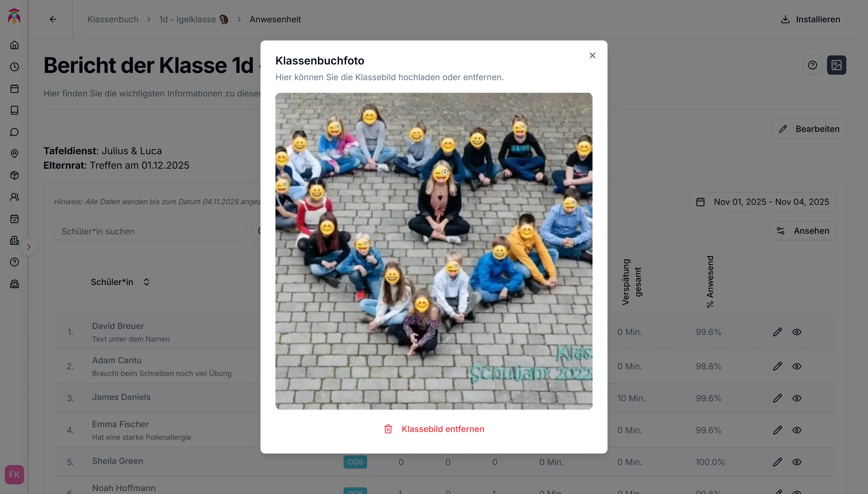Viewport: 868px width, 494px height.
Task: Open the class photo image icon button
Action: click(836, 65)
